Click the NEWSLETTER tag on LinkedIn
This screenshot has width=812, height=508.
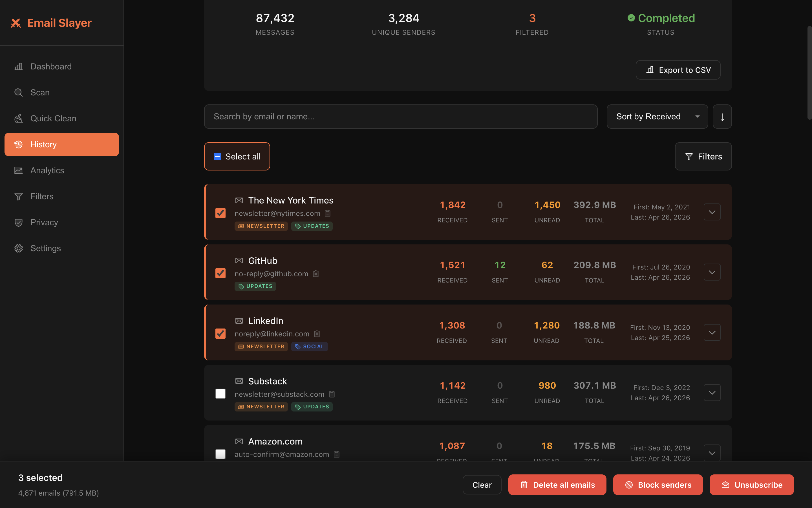pos(261,346)
